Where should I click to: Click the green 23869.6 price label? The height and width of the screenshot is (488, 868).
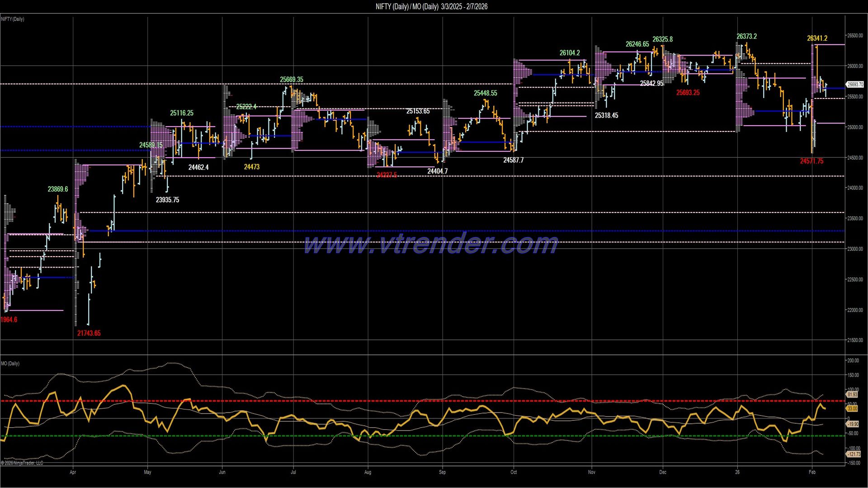tap(58, 189)
